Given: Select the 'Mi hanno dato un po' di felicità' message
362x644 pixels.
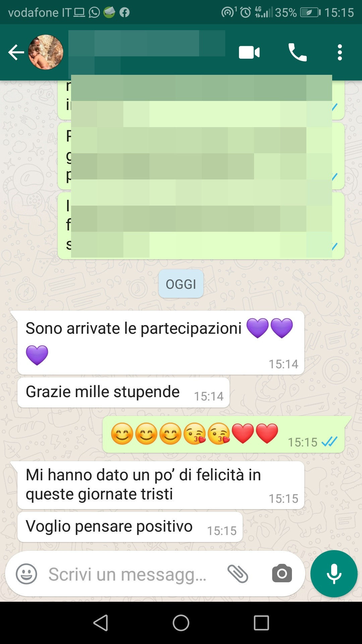Looking at the screenshot, I should click(161, 485).
